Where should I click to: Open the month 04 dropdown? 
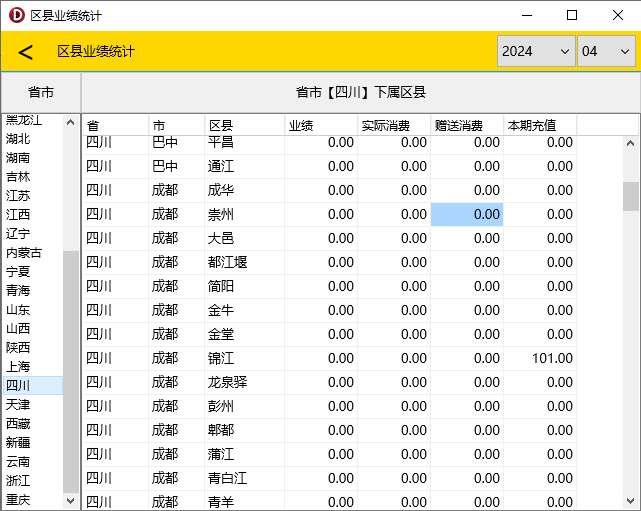point(605,51)
